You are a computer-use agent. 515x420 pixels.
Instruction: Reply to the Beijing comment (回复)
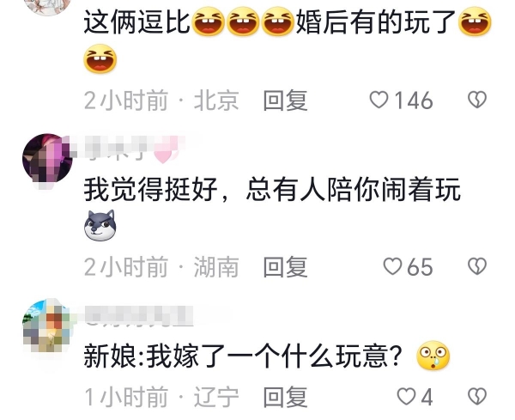pos(285,100)
